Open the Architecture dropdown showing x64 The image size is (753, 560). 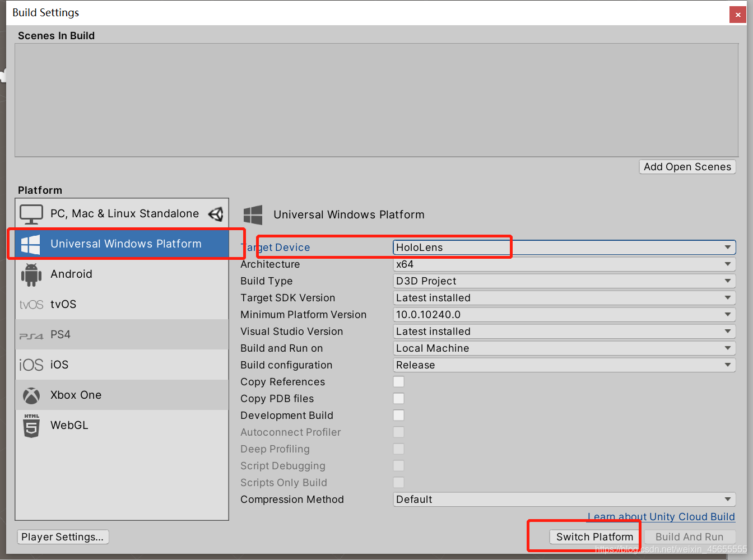564,264
